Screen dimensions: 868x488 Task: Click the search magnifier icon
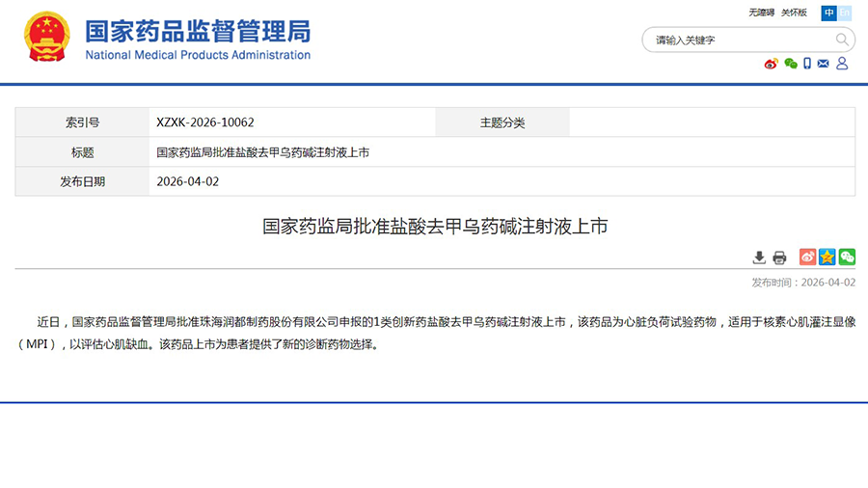coord(842,40)
